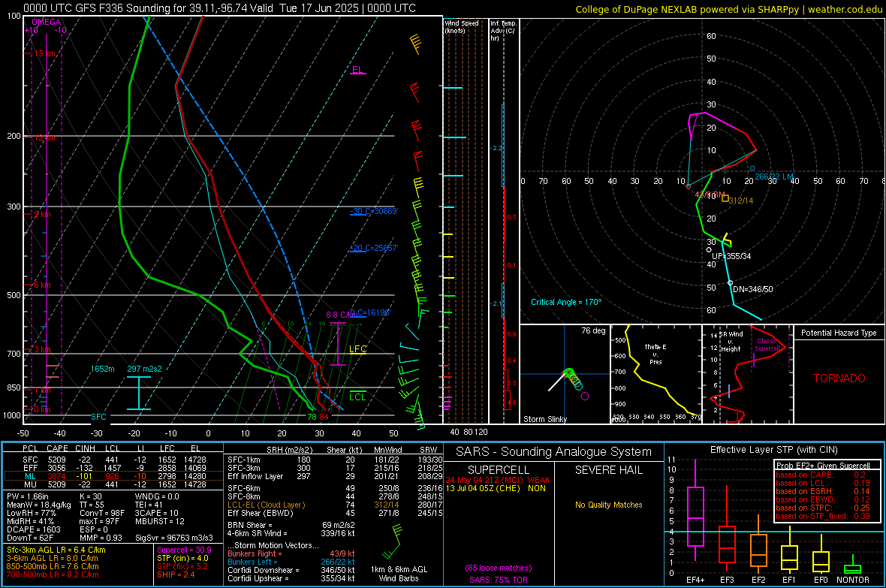The width and height of the screenshot is (886, 588).
Task: Select the highlighted ML parcel row
Action: pyautogui.click(x=113, y=476)
